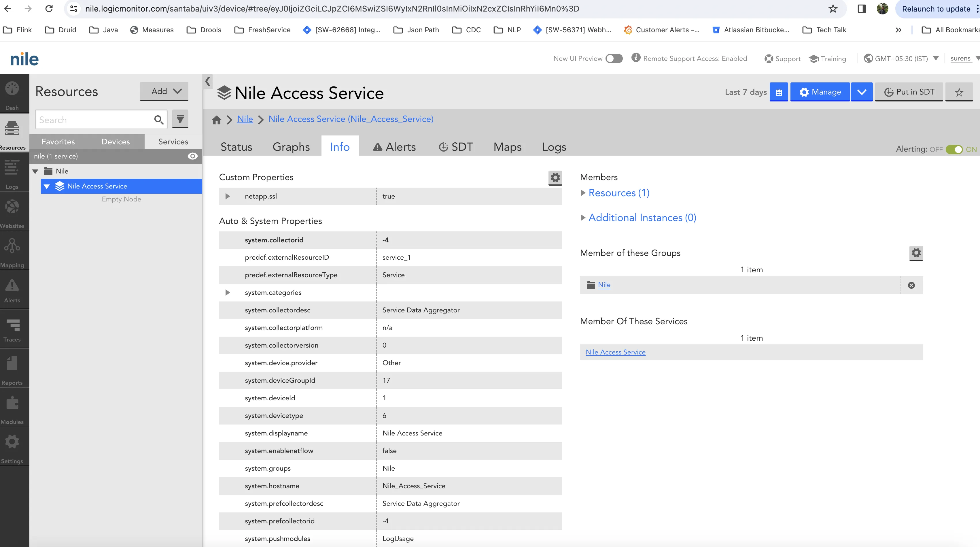The height and width of the screenshot is (547, 980).
Task: Toggle the New UI Preview switch
Action: click(614, 59)
